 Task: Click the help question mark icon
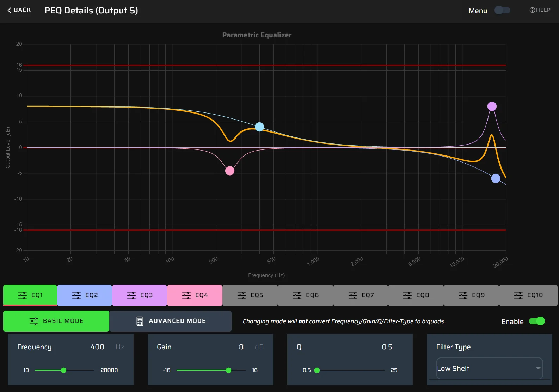[532, 10]
